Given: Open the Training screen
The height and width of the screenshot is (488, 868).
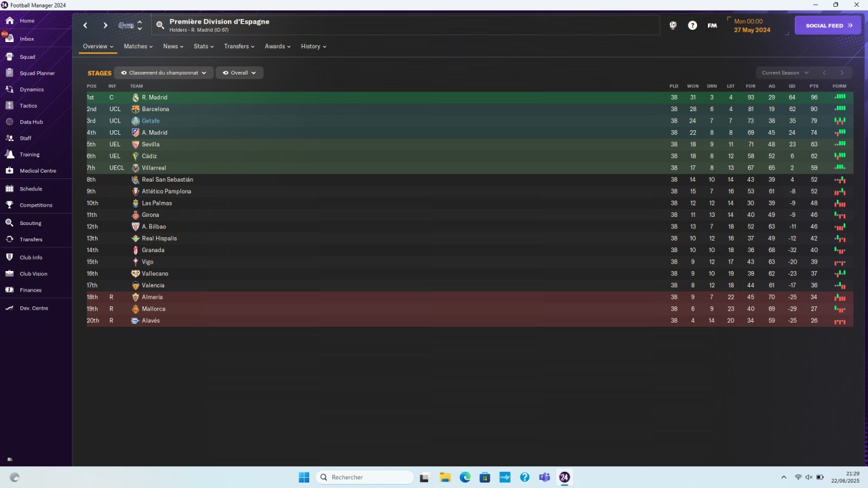Looking at the screenshot, I should click(30, 155).
